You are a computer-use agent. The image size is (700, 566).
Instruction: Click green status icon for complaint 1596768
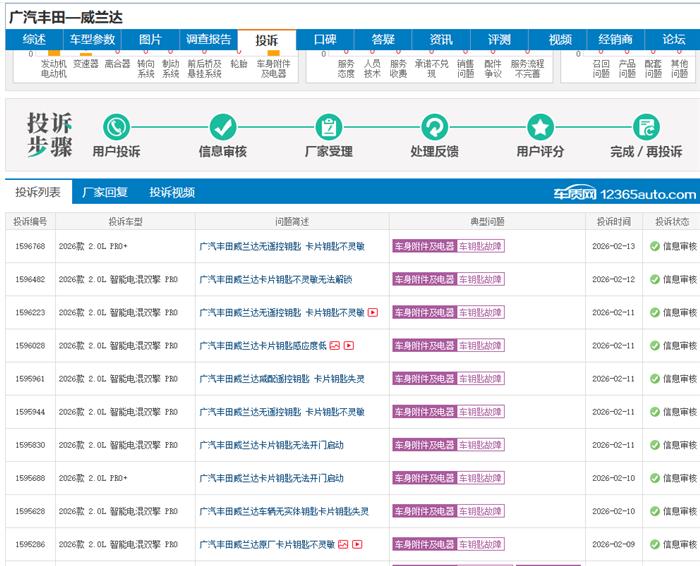[655, 246]
